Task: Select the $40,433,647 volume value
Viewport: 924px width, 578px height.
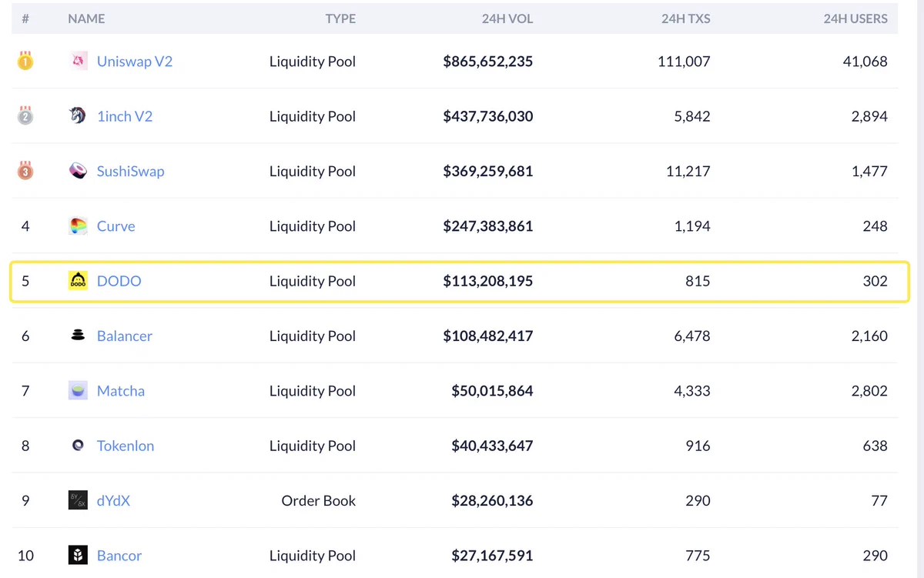Action: click(492, 446)
